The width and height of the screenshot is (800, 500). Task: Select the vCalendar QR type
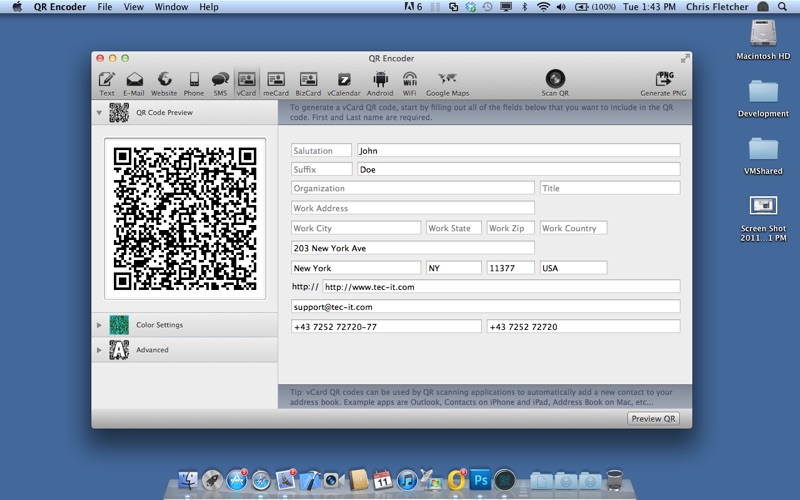[344, 81]
